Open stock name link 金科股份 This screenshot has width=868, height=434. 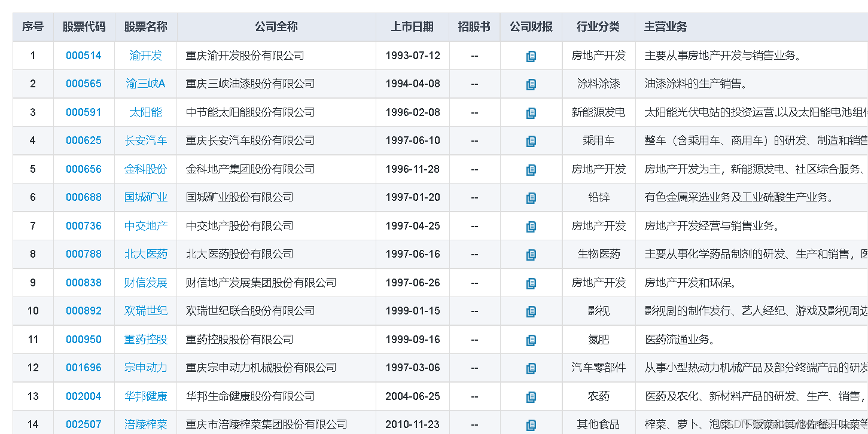(x=146, y=169)
